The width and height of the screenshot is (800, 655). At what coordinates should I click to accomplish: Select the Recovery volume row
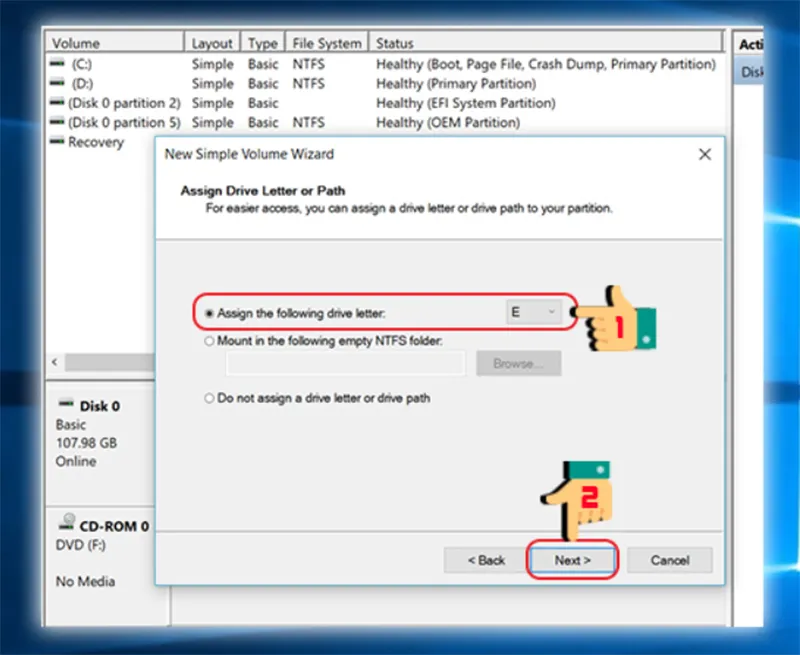point(96,142)
